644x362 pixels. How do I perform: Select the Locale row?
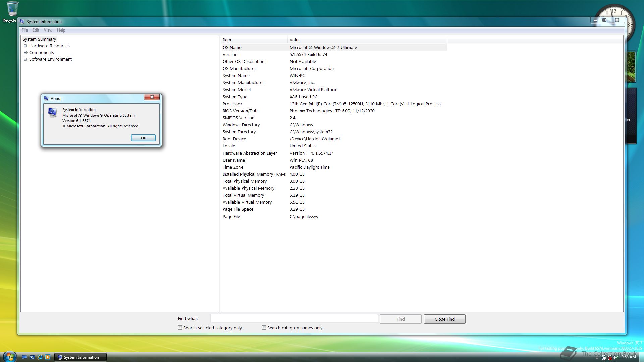coord(334,146)
